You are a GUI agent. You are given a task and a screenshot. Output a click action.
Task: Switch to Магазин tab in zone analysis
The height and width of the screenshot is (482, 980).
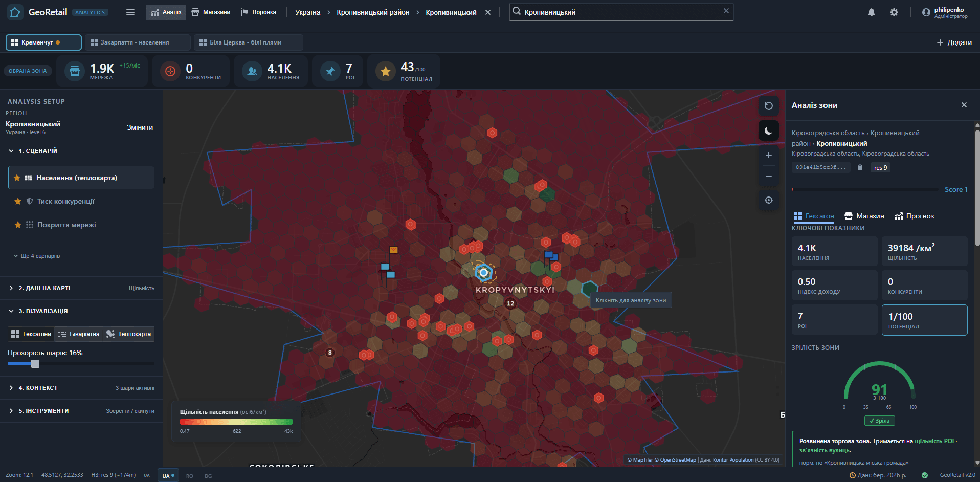864,216
